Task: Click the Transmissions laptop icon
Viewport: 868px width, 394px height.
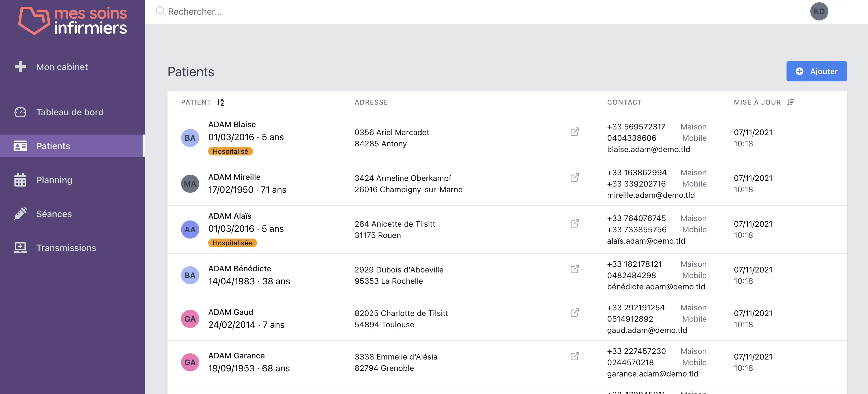Action: [x=20, y=248]
